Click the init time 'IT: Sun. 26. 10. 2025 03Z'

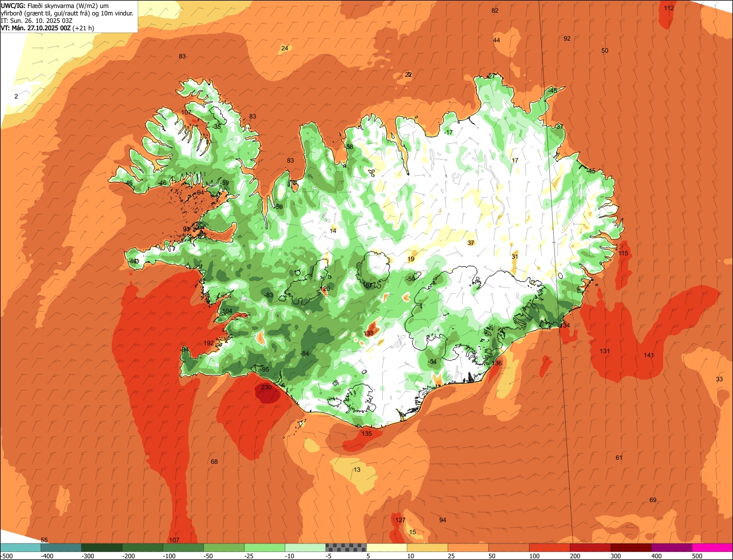tap(37, 21)
